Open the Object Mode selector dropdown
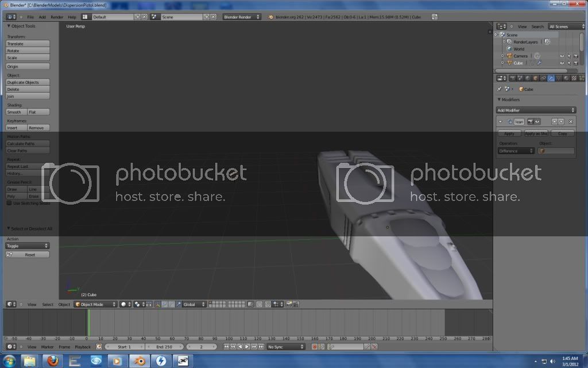588x368 pixels. 95,304
